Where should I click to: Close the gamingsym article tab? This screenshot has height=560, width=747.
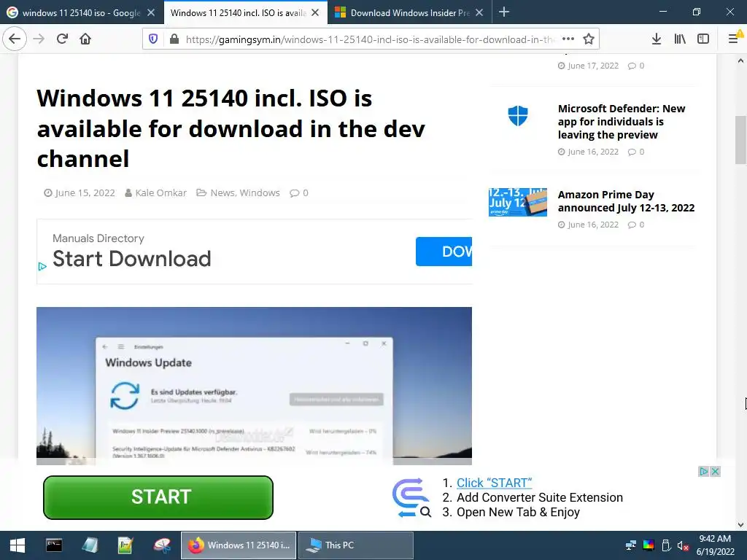[315, 13]
